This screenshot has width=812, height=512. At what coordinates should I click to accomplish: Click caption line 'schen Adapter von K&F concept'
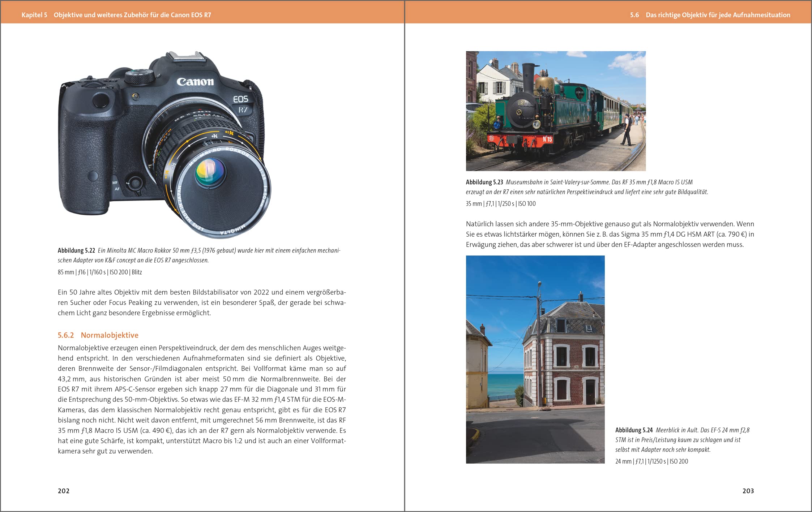coord(97,260)
